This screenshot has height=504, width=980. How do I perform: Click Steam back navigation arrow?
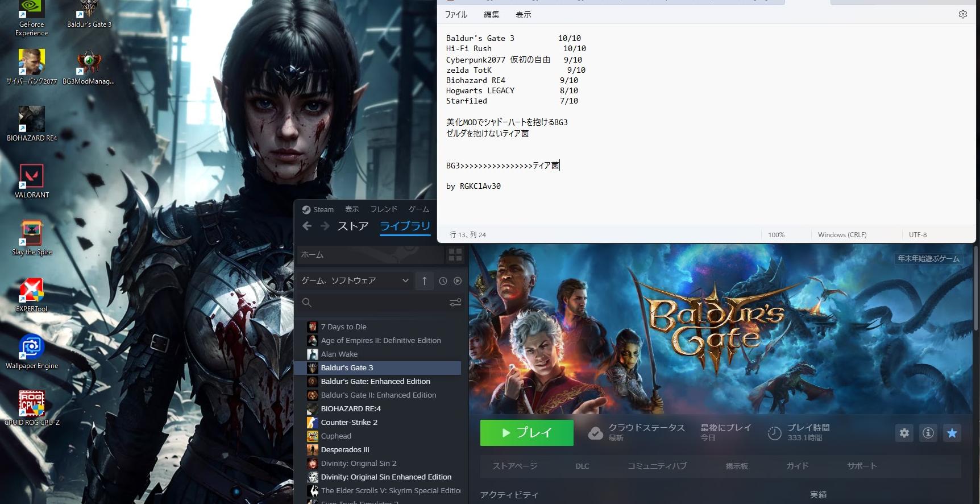tap(307, 226)
